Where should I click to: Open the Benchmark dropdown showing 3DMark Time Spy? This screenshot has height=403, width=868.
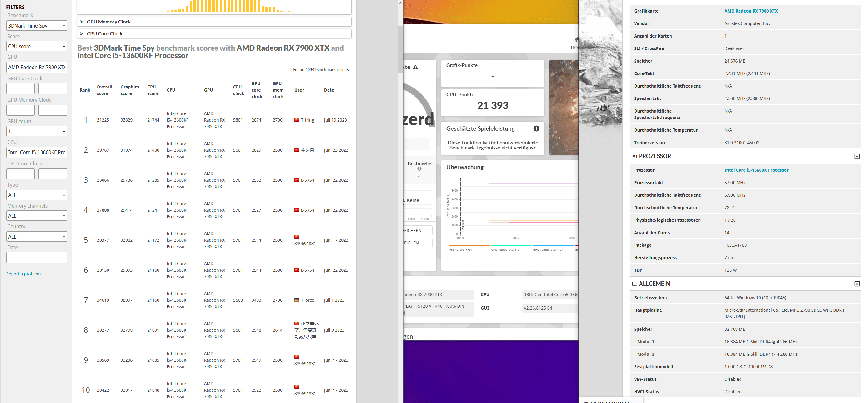tap(37, 26)
